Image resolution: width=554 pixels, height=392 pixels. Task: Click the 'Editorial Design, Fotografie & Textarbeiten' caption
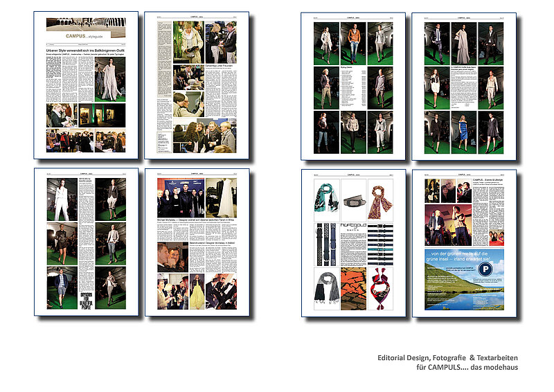click(447, 357)
